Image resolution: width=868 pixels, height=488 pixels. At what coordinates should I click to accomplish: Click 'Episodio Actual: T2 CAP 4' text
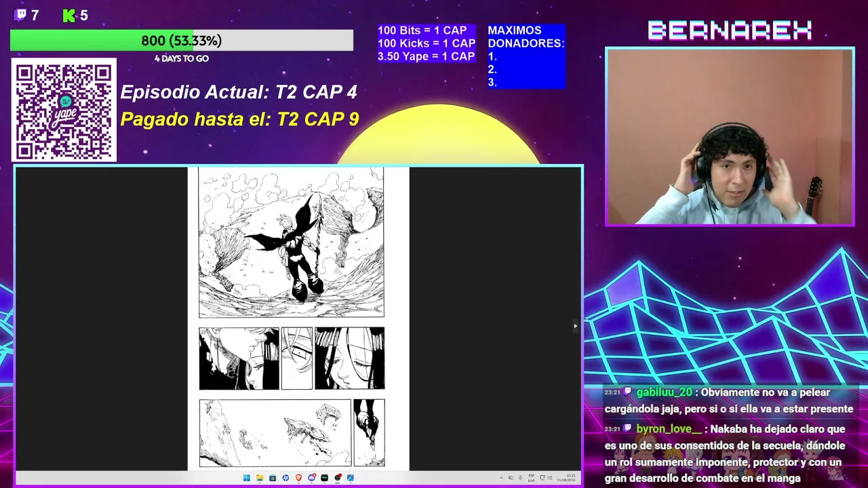(239, 92)
